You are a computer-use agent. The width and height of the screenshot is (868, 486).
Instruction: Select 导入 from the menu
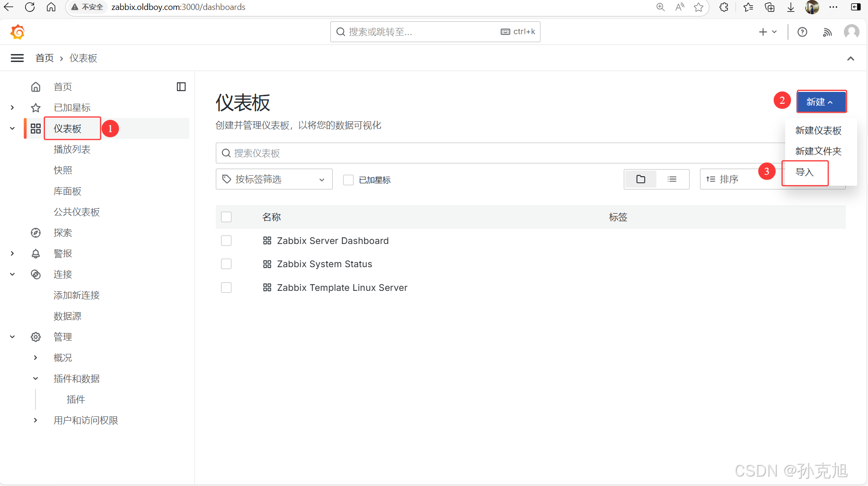[805, 172]
